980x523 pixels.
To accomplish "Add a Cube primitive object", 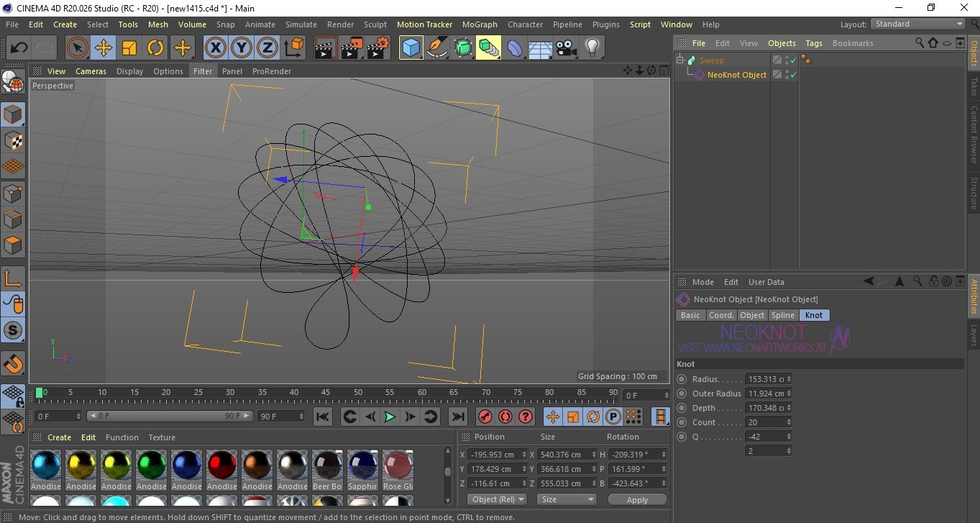I will coord(411,48).
